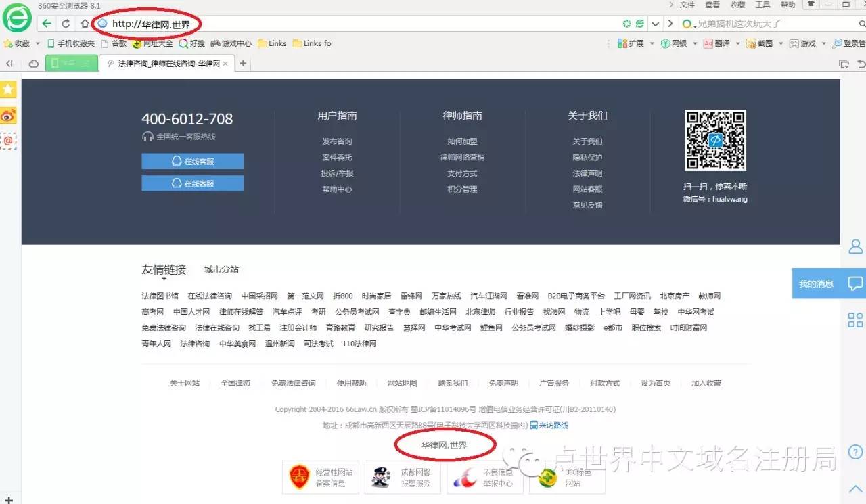Open the 网银 online banking tool
Screen dimensions: 866x504
[x=674, y=43]
